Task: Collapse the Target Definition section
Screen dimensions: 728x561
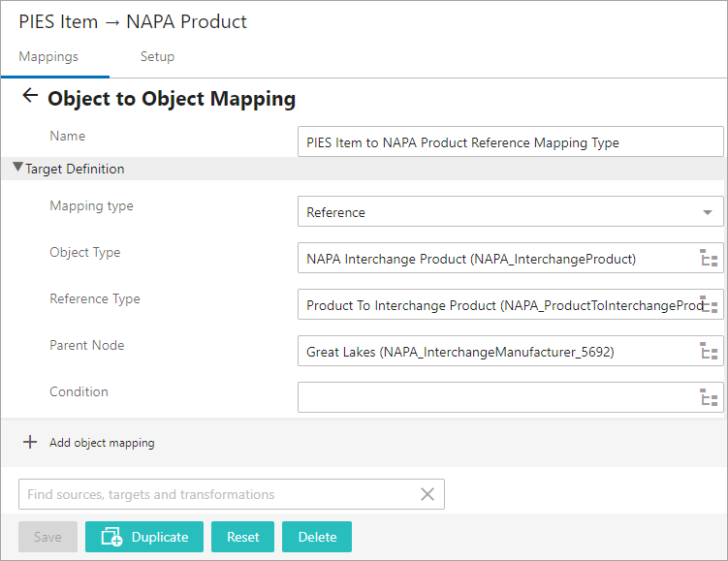Action: point(17,167)
